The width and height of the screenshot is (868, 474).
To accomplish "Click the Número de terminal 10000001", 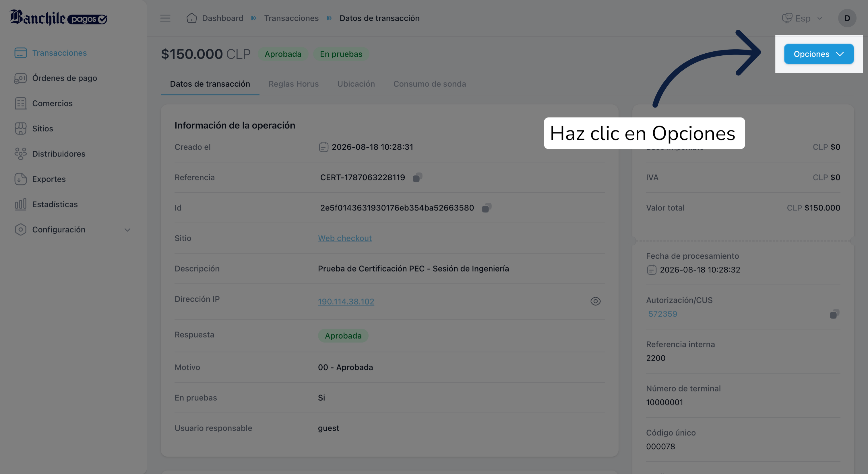I will point(664,402).
